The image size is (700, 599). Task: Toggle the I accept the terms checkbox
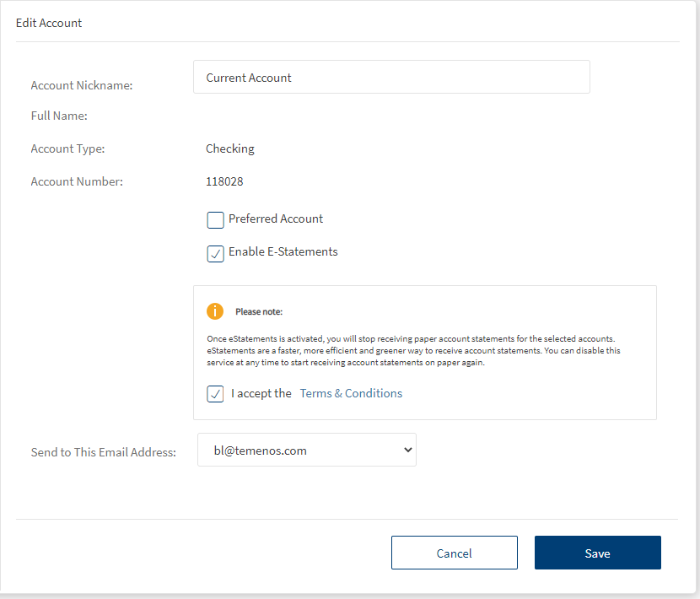pos(216,394)
